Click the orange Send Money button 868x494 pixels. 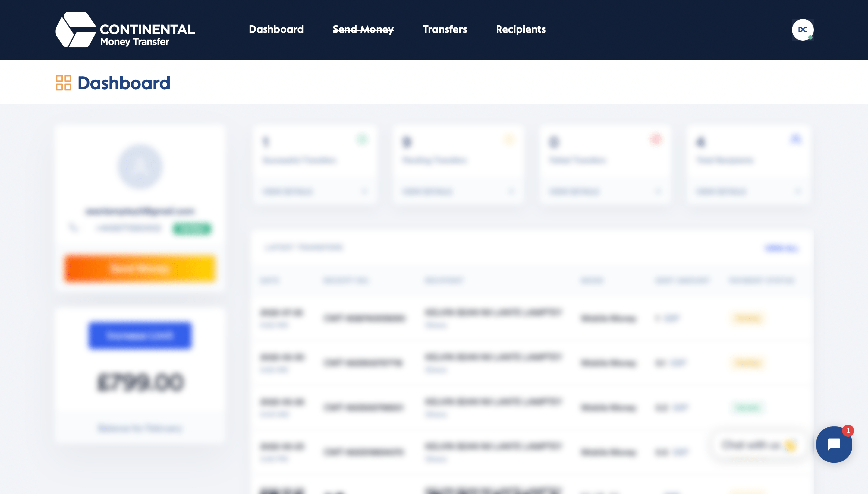point(140,268)
